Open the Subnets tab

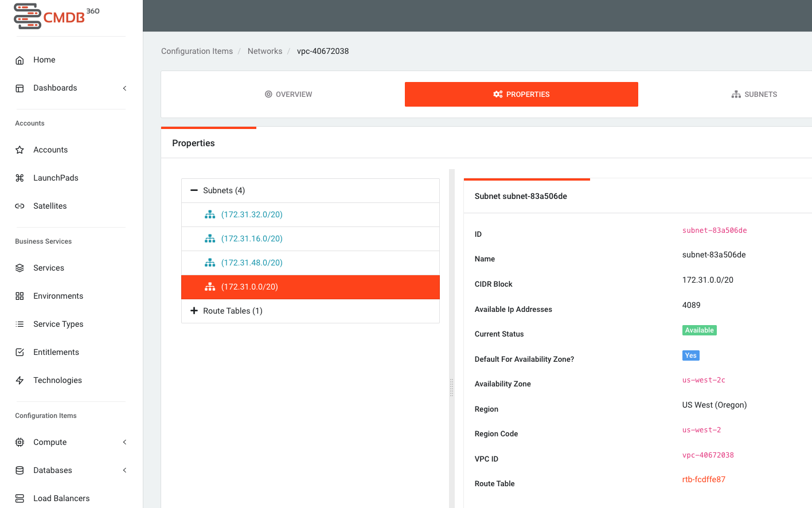tap(754, 95)
